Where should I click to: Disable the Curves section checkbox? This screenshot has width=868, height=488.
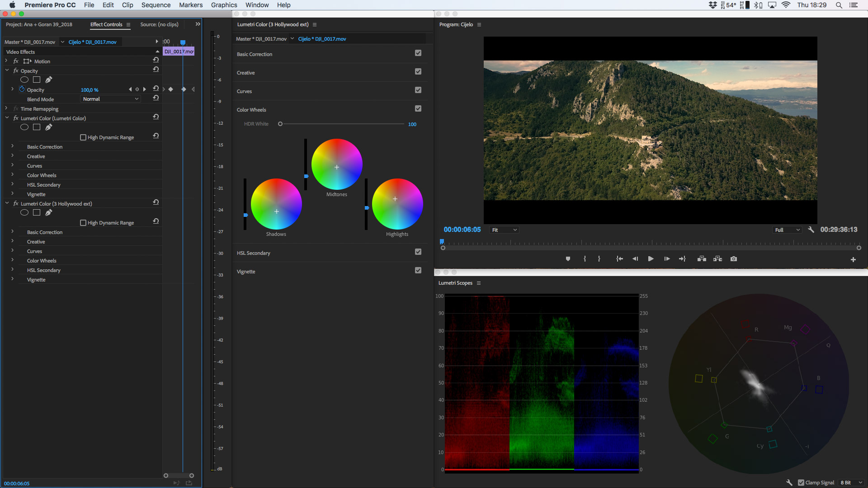pyautogui.click(x=418, y=90)
